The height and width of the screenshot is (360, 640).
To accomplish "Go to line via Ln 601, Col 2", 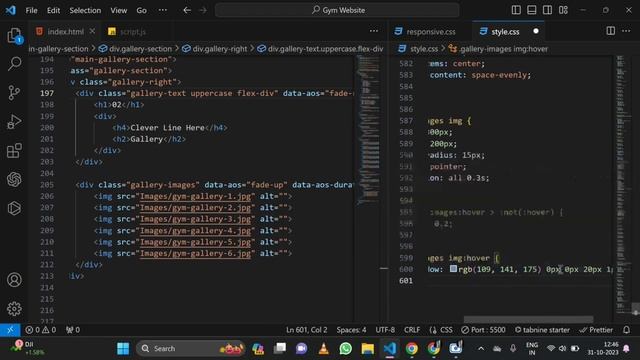I will 307,329.
